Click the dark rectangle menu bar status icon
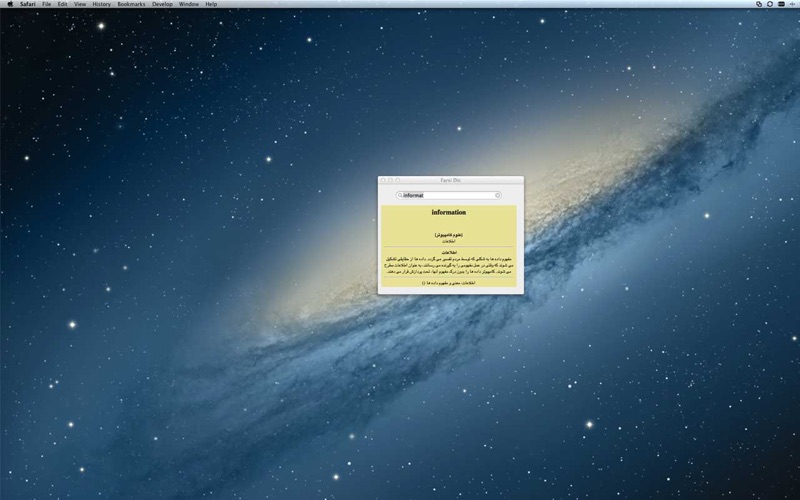Screen dimensions: 800x500 click(x=781, y=4)
